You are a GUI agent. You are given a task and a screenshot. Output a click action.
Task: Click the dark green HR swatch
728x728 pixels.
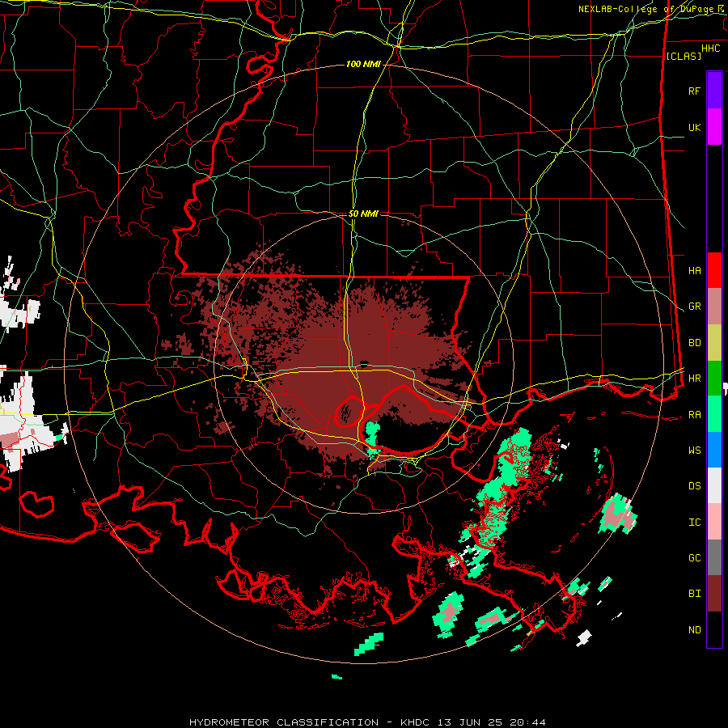pos(714,379)
